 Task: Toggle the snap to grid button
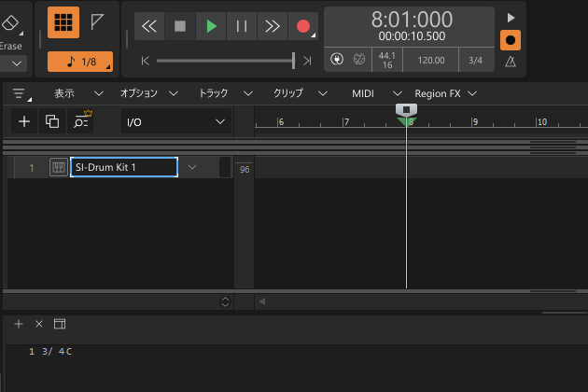(63, 24)
